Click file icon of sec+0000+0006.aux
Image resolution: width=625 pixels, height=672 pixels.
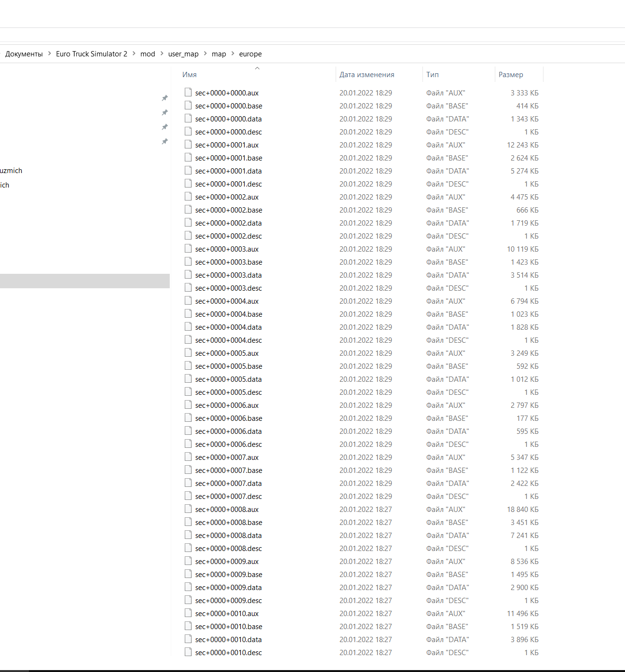click(x=188, y=404)
